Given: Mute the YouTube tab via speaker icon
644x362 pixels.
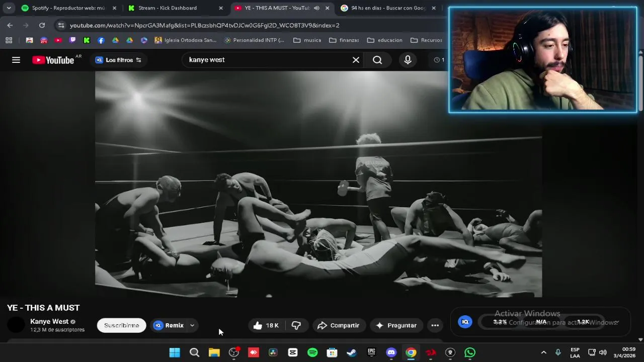Looking at the screenshot, I should pos(316,8).
